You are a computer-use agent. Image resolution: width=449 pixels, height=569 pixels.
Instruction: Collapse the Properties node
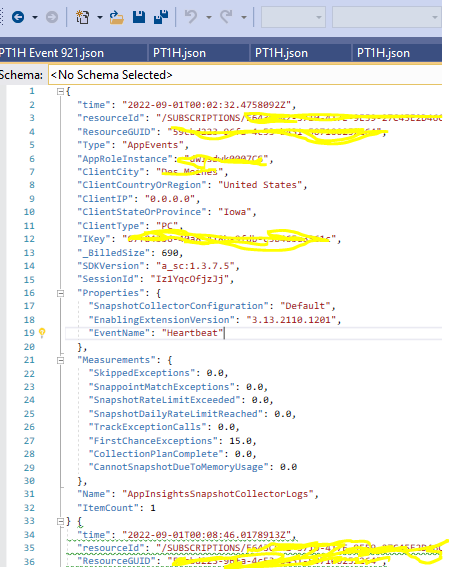61,293
